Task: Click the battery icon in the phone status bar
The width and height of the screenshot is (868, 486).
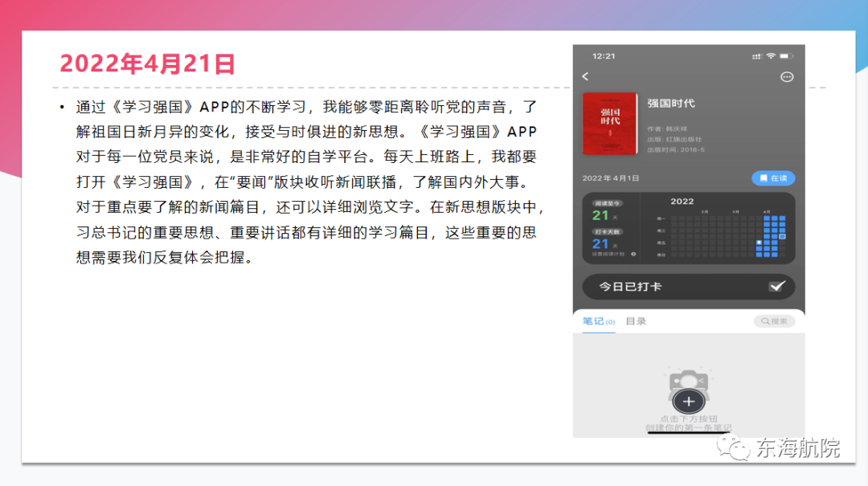Action: (x=786, y=56)
